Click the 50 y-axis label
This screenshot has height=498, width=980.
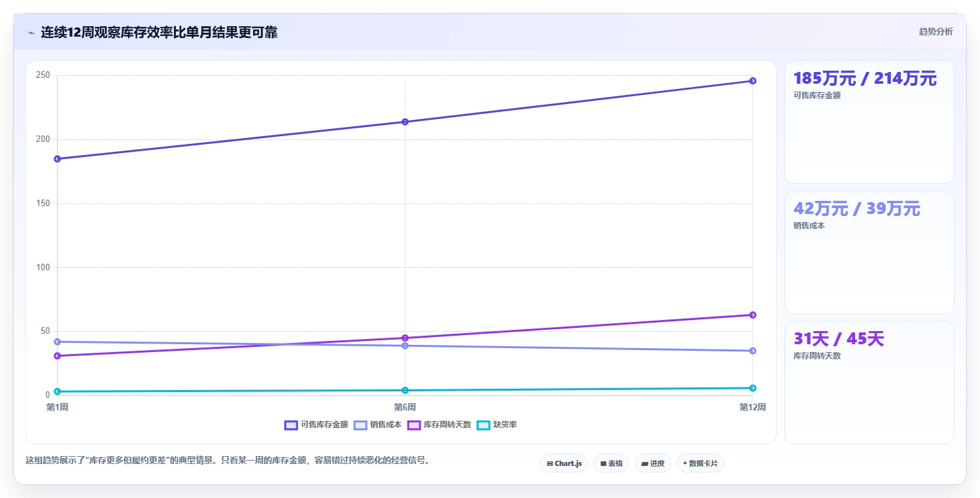45,331
